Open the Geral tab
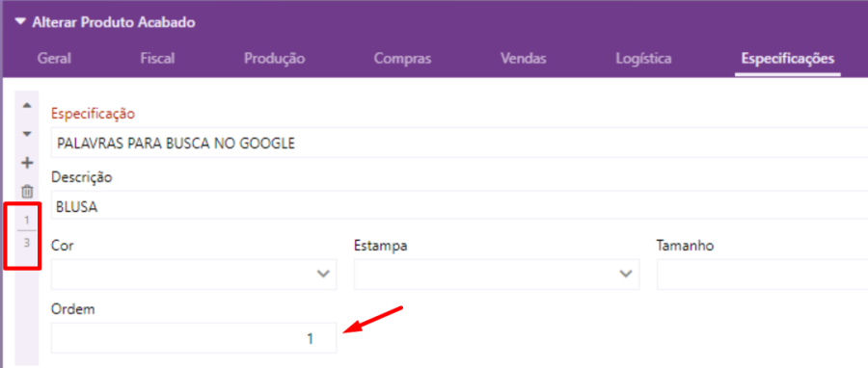This screenshot has width=868, height=368. pyautogui.click(x=54, y=59)
